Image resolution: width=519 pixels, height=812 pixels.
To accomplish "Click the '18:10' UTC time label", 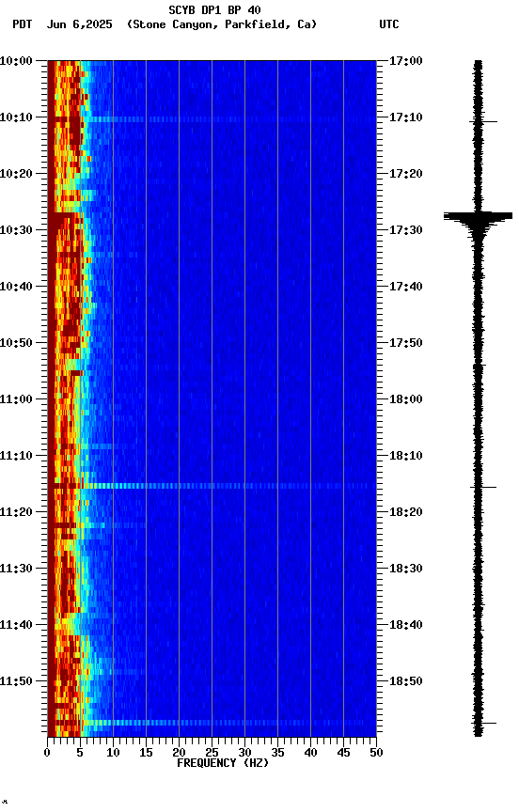I will [x=406, y=456].
